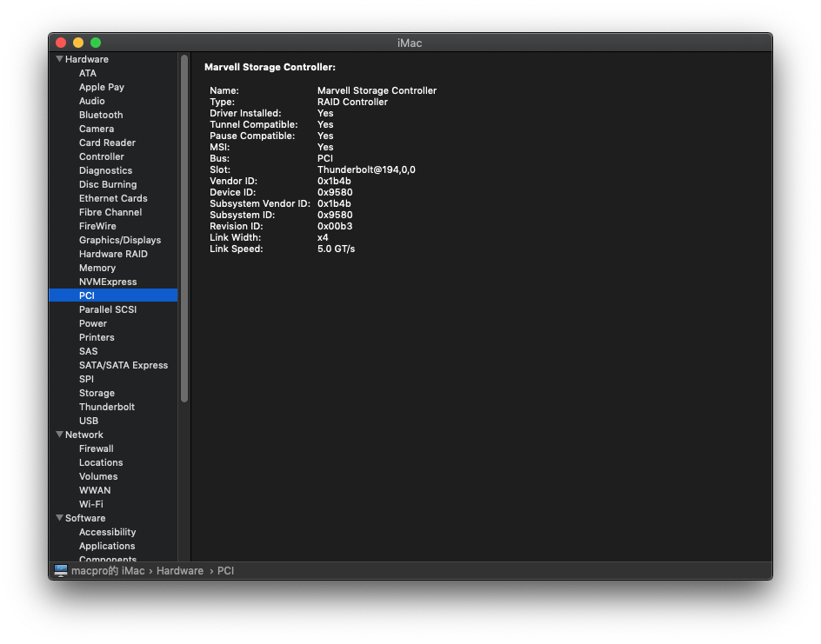Click the 'Subsystem Vendor ID:' label
821x644 pixels.
260,203
